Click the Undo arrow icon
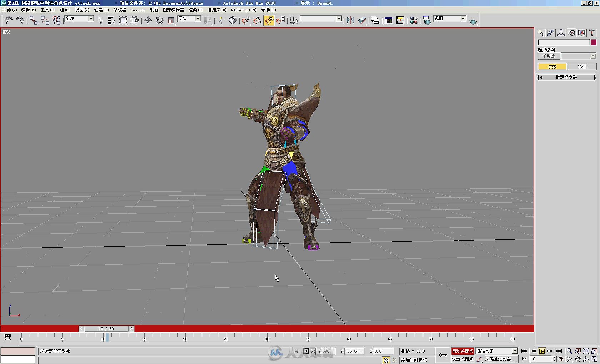Screen dimensions: 600x364 (x=9, y=20)
